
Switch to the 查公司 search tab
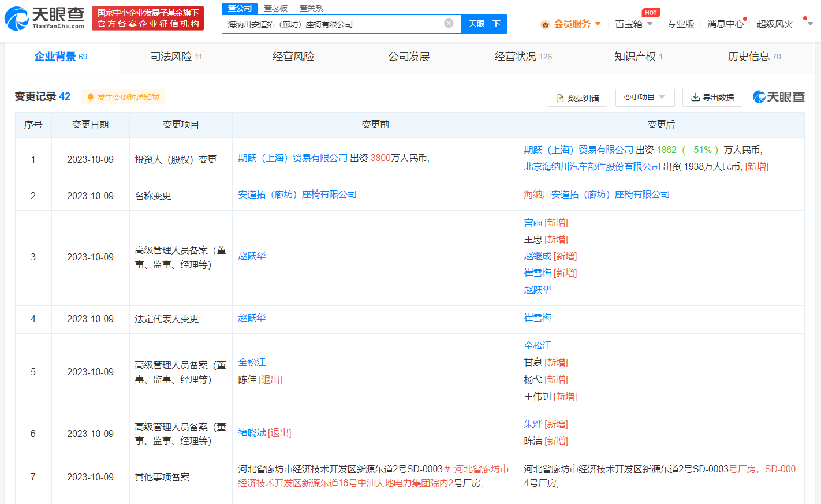(240, 8)
